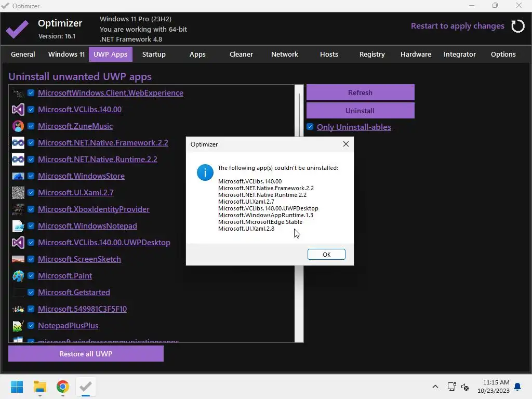Click the Microsoft.NET.Native.Runtime.2.2 icon
Image resolution: width=532 pixels, height=399 pixels.
18,159
